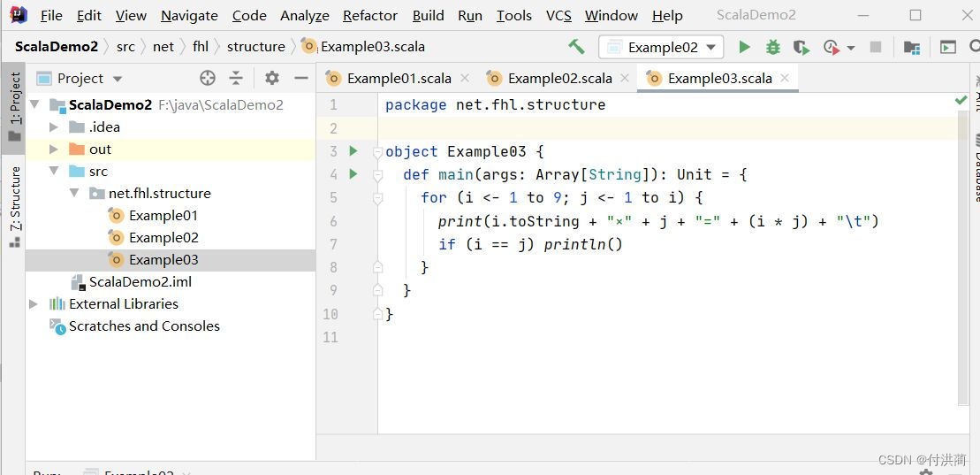Close the Example03.scala tab
Screen dimensions: 980x475
tap(785, 78)
